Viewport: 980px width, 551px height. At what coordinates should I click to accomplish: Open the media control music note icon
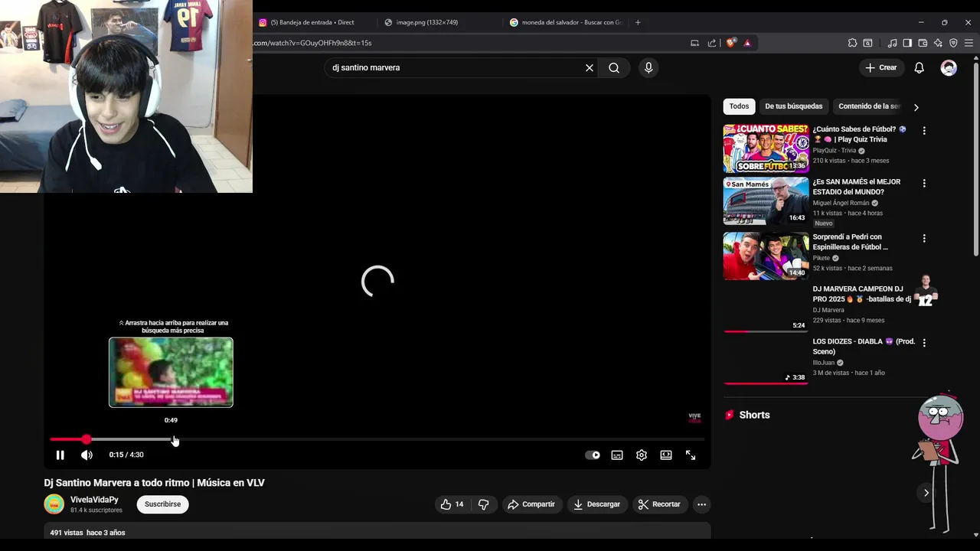point(892,43)
